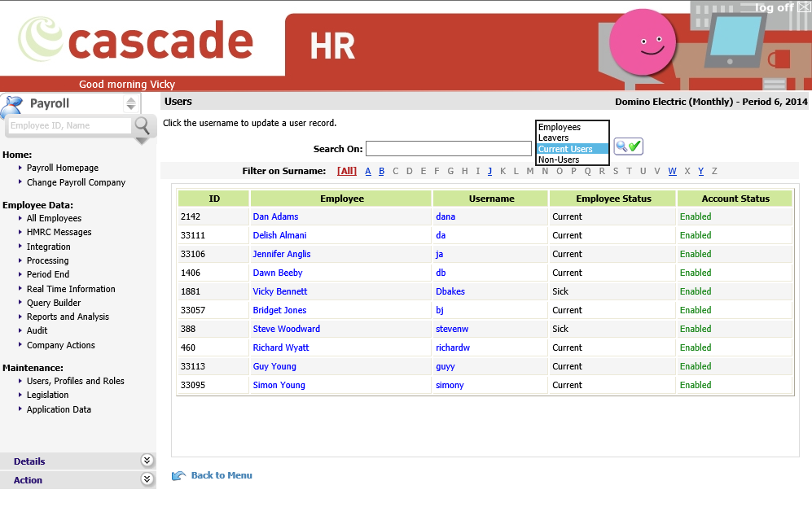
Task: Expand the Details panel chevron
Action: (147, 461)
